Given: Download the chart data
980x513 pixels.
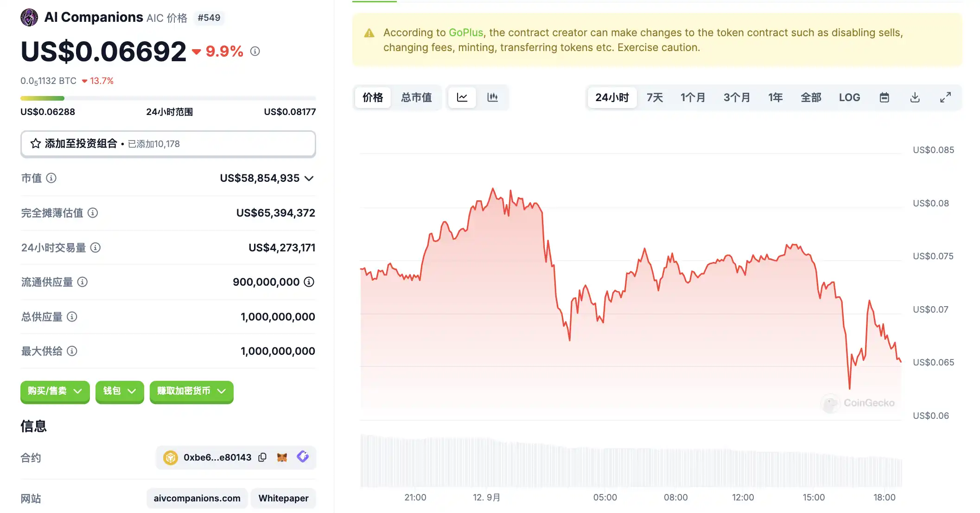Looking at the screenshot, I should coord(915,97).
